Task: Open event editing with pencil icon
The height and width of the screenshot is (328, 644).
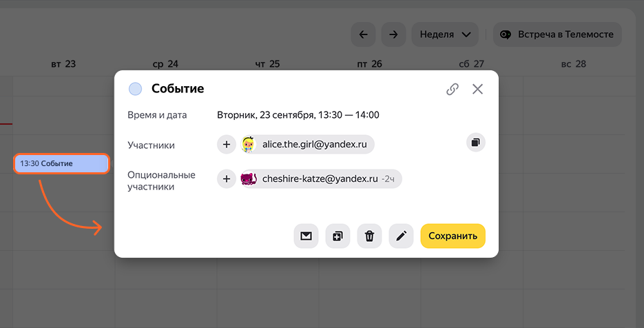Action: pos(401,236)
